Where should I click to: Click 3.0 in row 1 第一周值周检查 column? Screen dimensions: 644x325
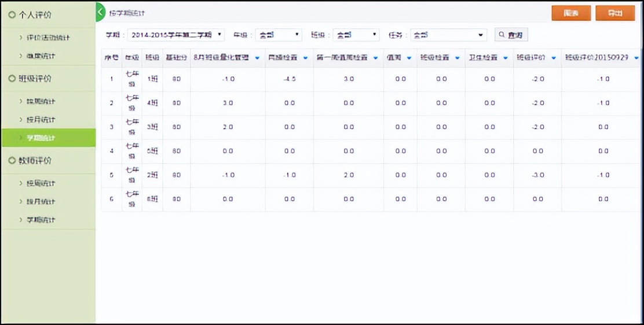[349, 79]
